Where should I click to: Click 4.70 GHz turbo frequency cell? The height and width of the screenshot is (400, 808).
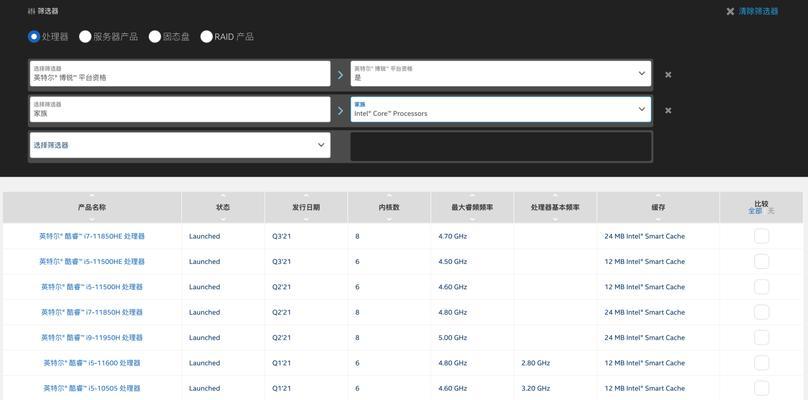(x=452, y=236)
